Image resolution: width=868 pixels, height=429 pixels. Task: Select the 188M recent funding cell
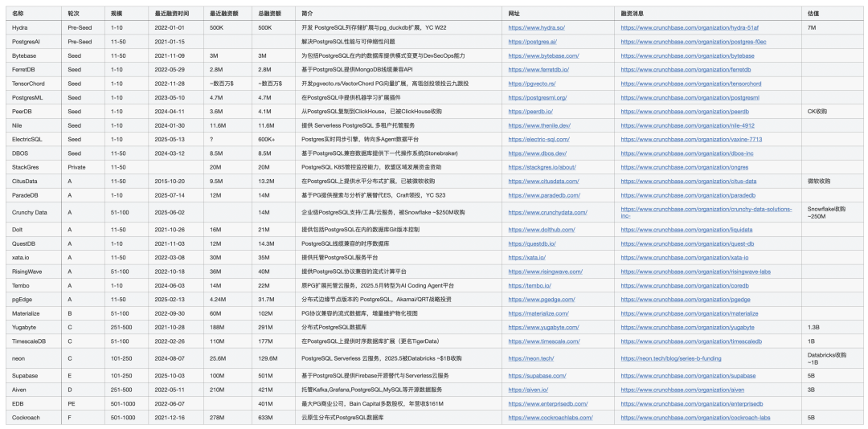(x=227, y=328)
